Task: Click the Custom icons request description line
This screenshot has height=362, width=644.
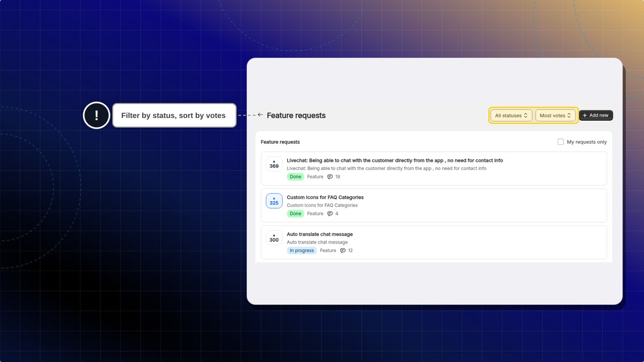Action: click(x=323, y=205)
